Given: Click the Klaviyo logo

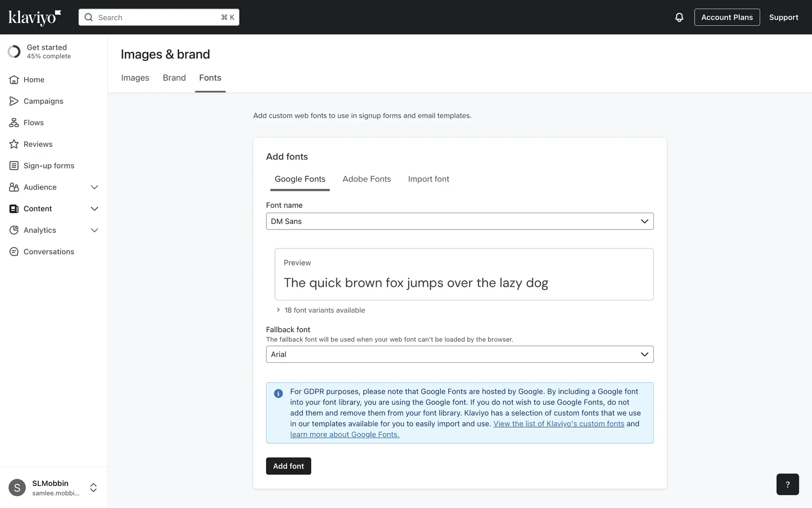Looking at the screenshot, I should (35, 18).
